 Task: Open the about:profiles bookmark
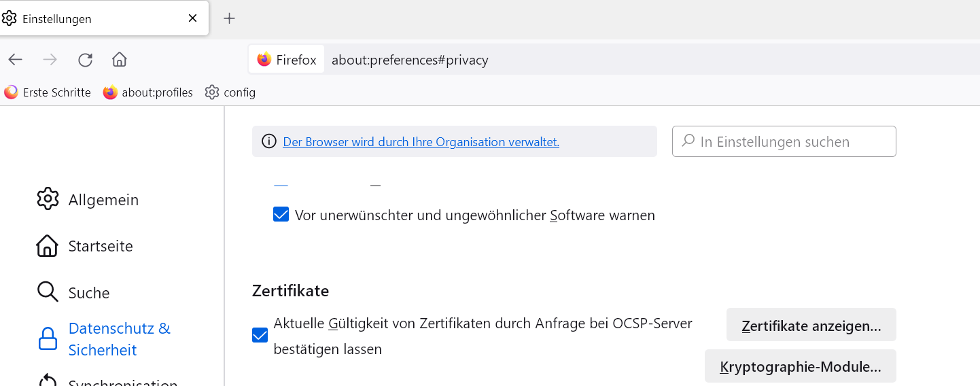point(148,92)
